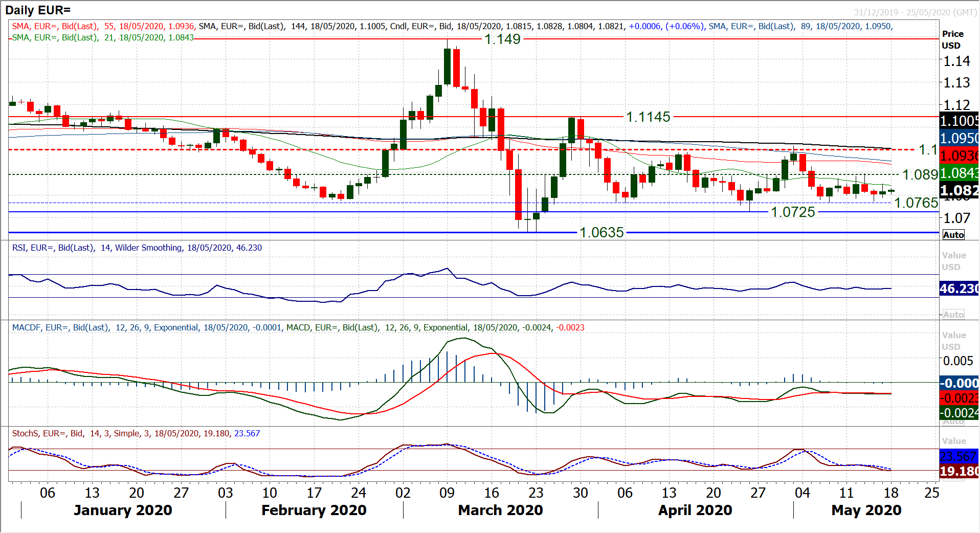Click the Auto scale button on price panel
980x533 pixels.
(953, 235)
